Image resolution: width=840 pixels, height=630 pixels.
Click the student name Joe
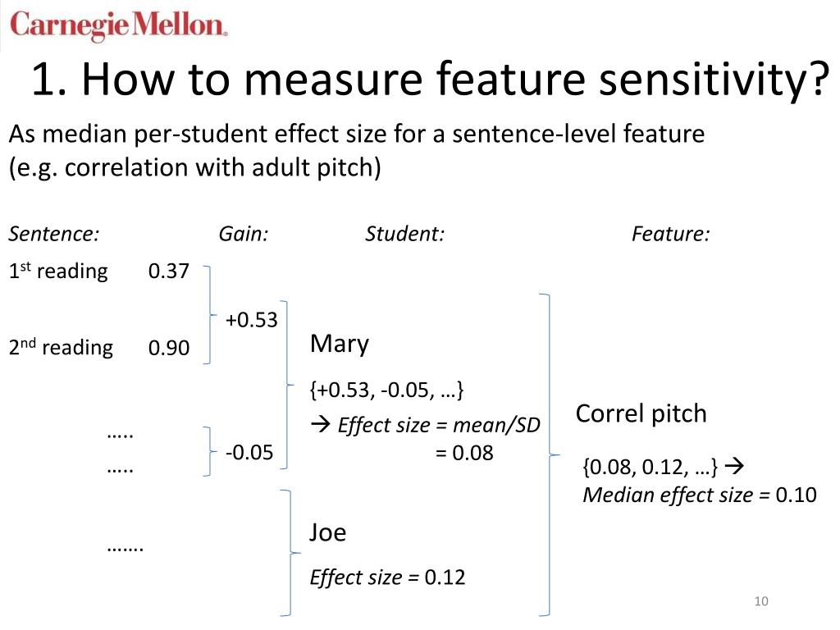pos(328,532)
